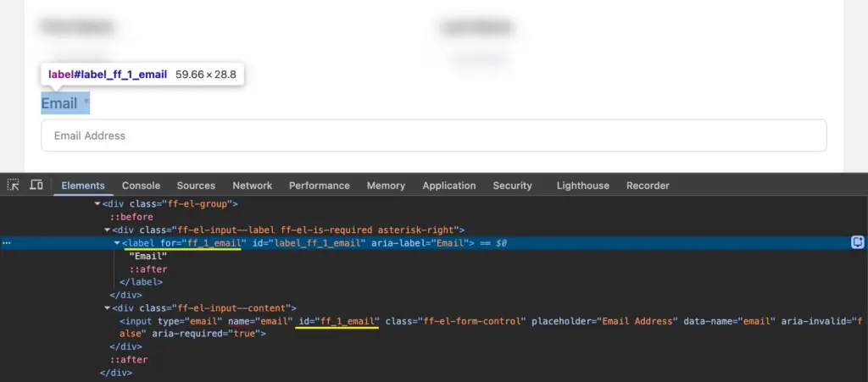
Task: Open the Lighthouse tab
Action: coord(583,185)
